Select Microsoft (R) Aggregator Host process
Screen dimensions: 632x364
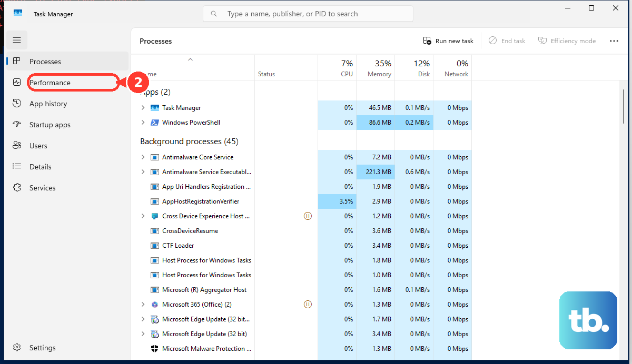coord(301,290)
